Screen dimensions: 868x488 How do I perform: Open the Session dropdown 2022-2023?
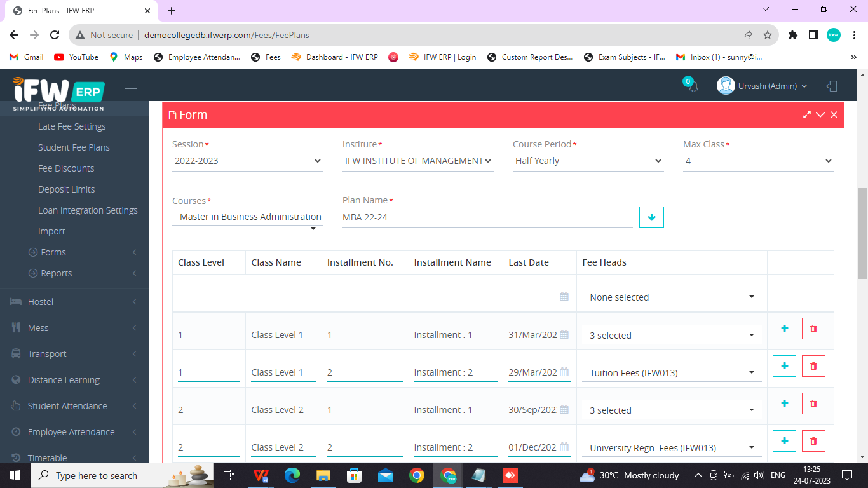(x=248, y=161)
